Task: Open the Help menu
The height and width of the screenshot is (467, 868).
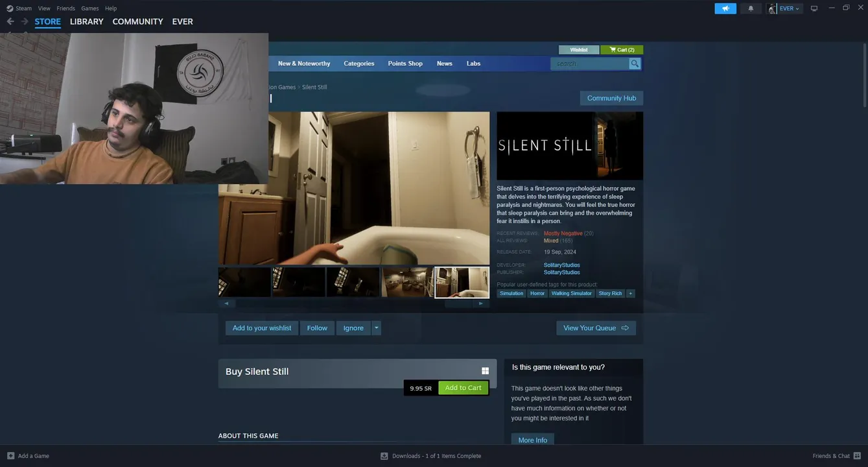Action: coord(111,8)
